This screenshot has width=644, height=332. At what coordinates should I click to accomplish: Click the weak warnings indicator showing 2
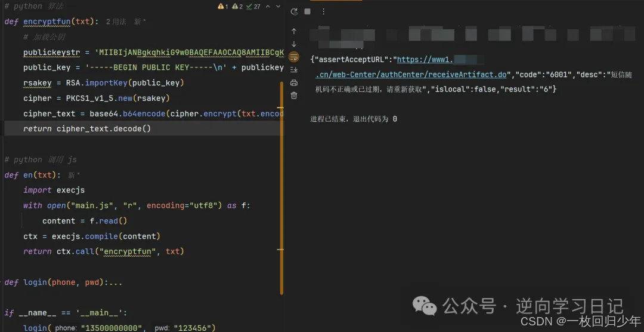pyautogui.click(x=237, y=7)
